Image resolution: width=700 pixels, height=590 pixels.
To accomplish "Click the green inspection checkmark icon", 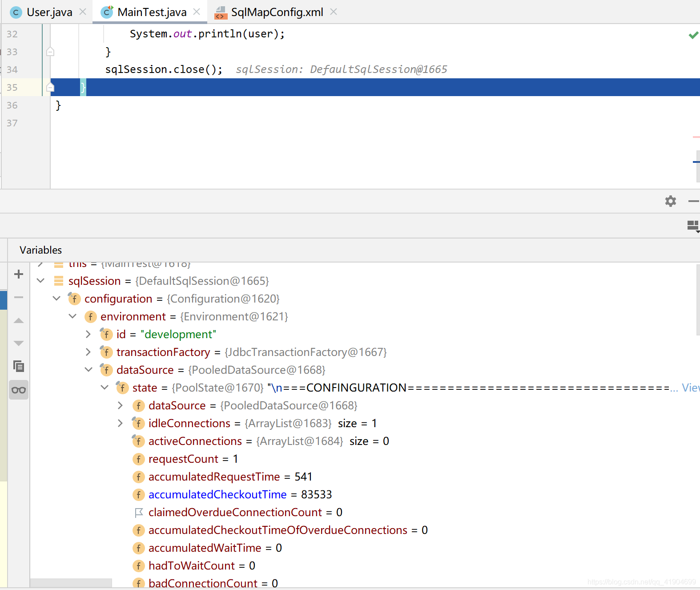I will point(693,35).
